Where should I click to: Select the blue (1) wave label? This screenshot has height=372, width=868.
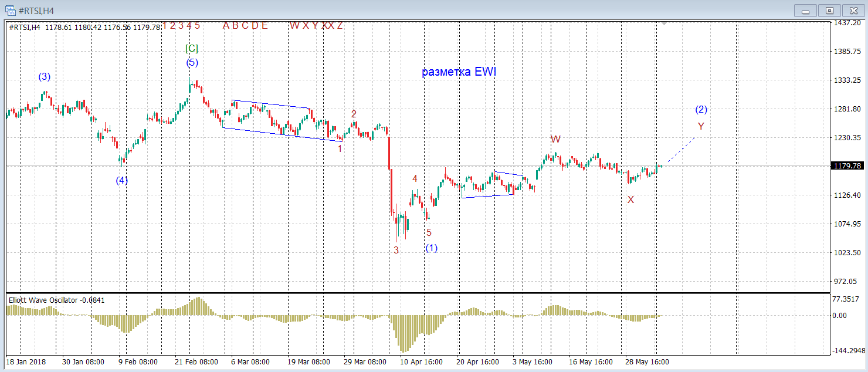(x=431, y=248)
